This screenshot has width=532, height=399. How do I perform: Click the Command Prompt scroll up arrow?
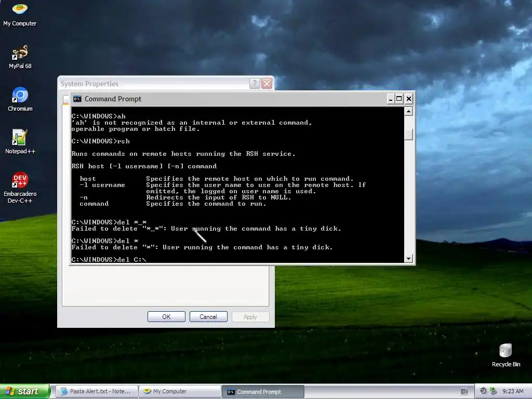(408, 111)
